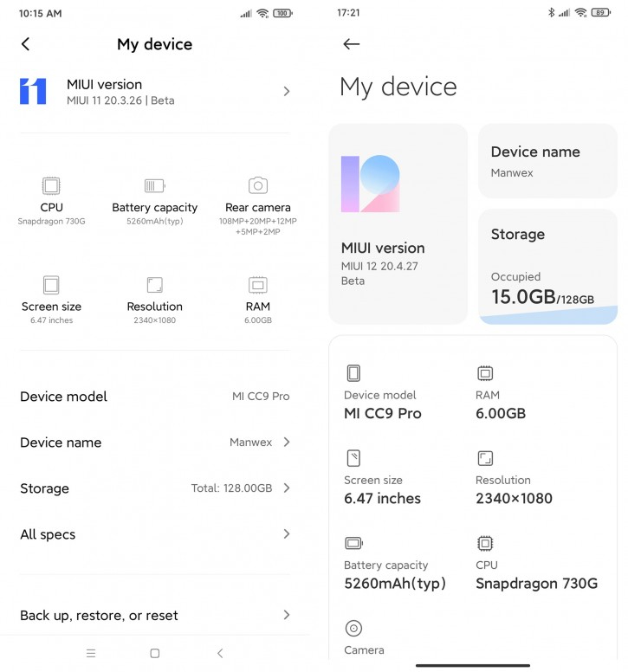Tap the back chevron on MIUI 11 screen

point(25,44)
